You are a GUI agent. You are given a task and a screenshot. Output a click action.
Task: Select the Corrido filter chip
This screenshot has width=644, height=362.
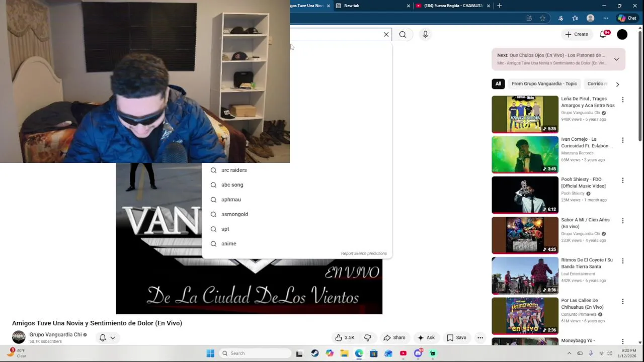[597, 84]
